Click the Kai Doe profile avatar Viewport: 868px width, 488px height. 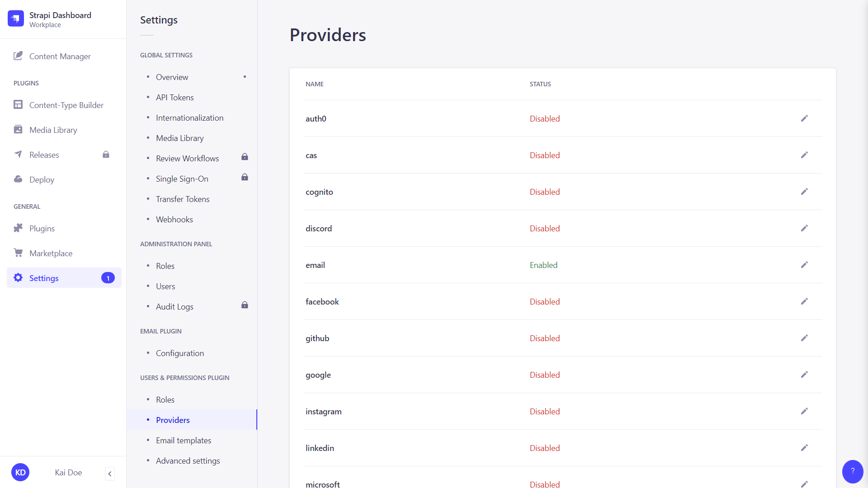coord(20,472)
